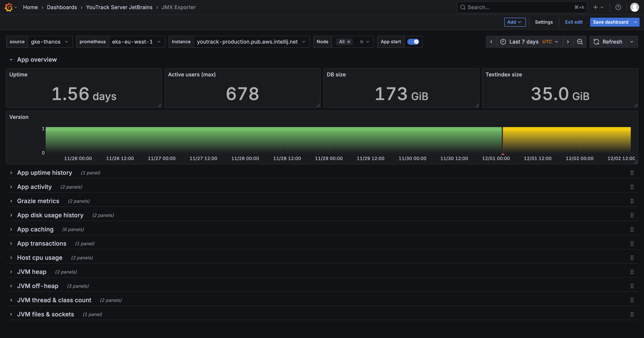Grab the drag handle for JVM off-heap row
The height and width of the screenshot is (338, 644).
point(632,286)
